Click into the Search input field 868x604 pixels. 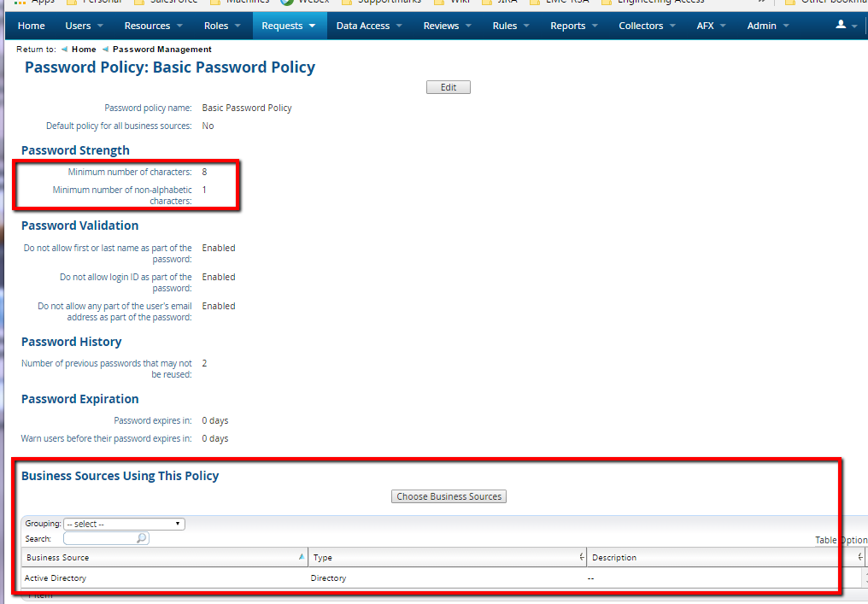pyautogui.click(x=99, y=539)
